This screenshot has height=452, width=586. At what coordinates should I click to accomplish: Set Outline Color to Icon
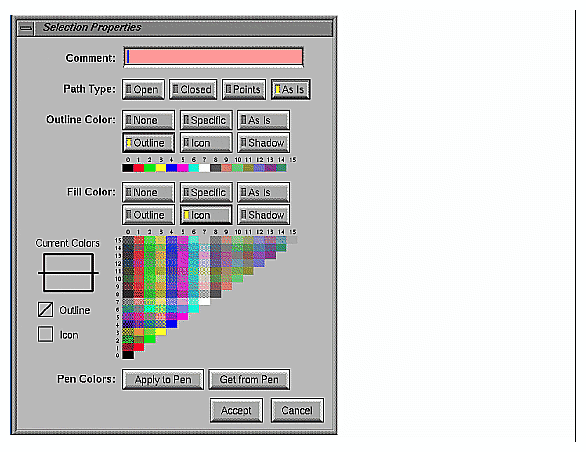click(206, 143)
